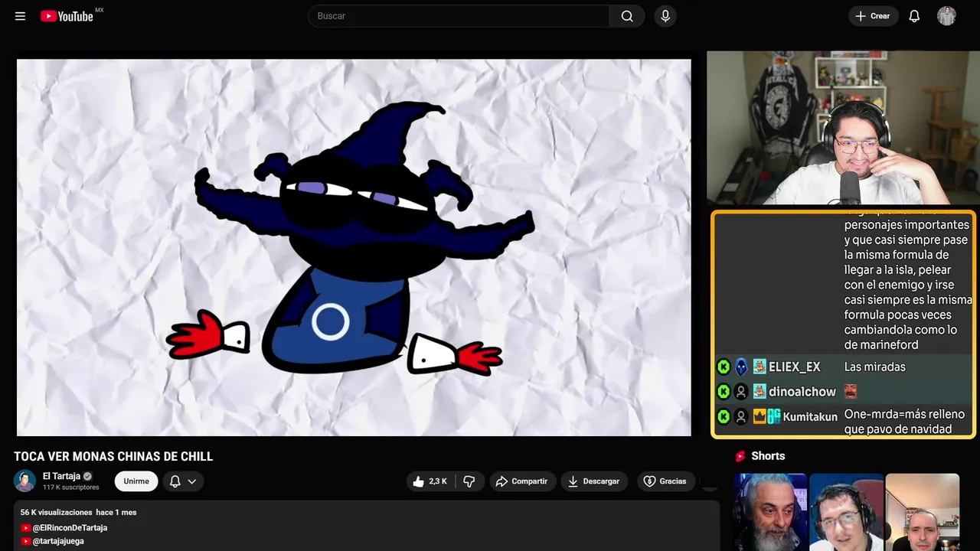Click 117 K suscriptores text
The height and width of the screenshot is (551, 980).
[x=71, y=487]
